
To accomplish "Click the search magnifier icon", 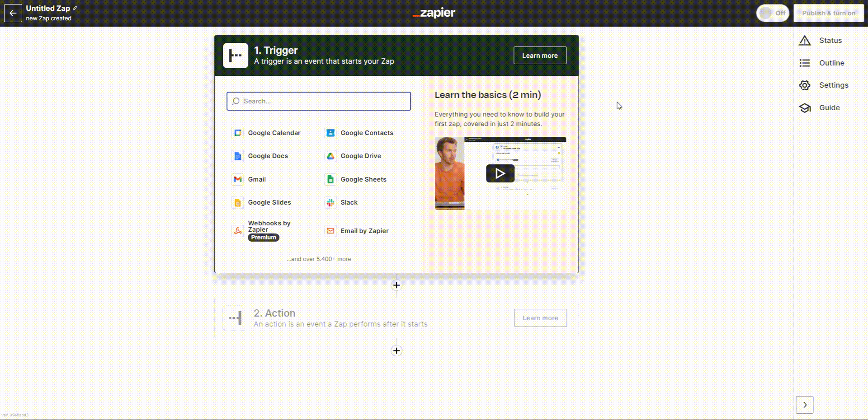I will point(236,101).
